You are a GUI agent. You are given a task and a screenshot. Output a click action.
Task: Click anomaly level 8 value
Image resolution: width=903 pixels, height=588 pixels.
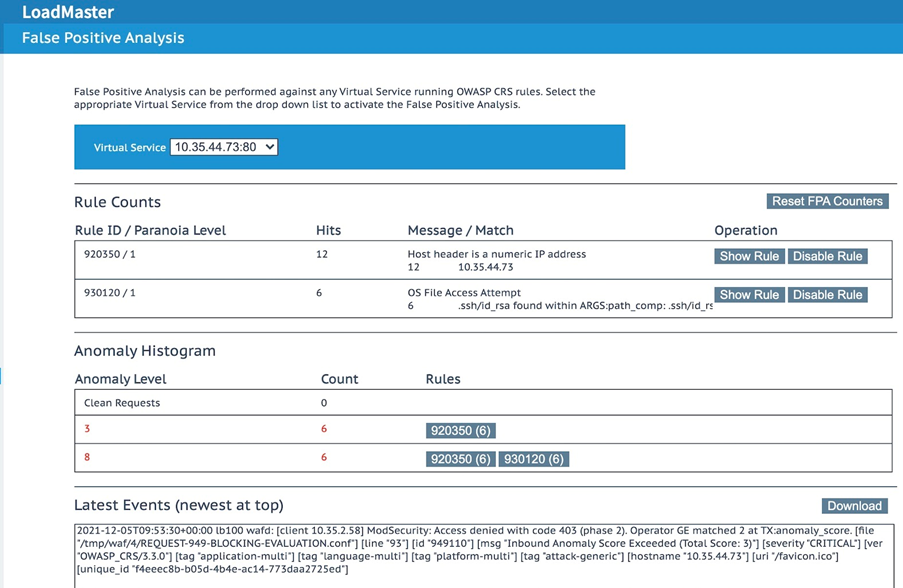87,457
